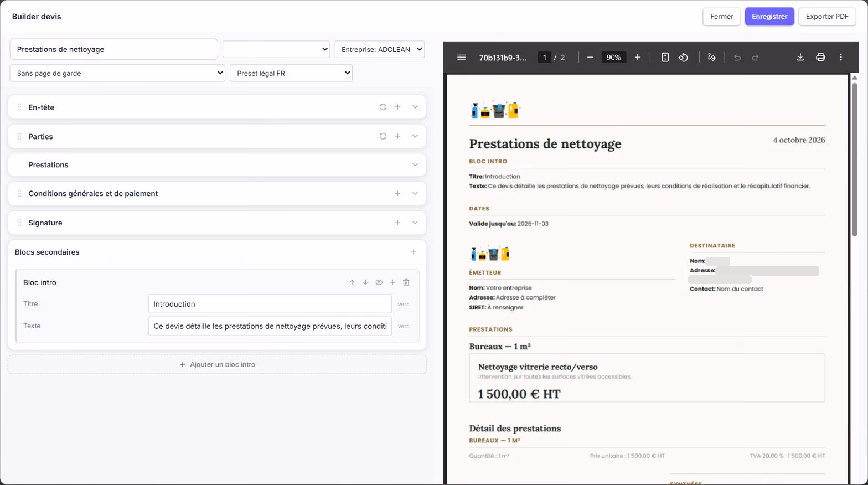Image resolution: width=868 pixels, height=485 pixels.
Task: Expand the Conditions générales et de paiement section
Action: 415,193
